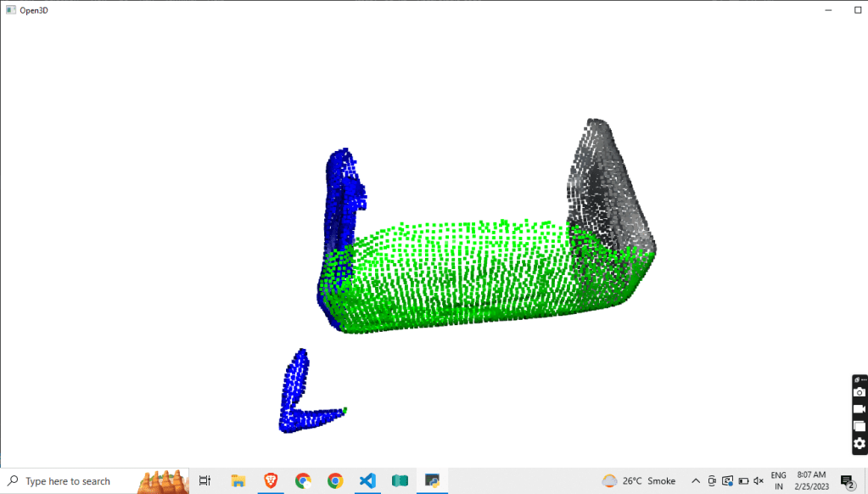Click the Open3D window title icon

[x=10, y=9]
